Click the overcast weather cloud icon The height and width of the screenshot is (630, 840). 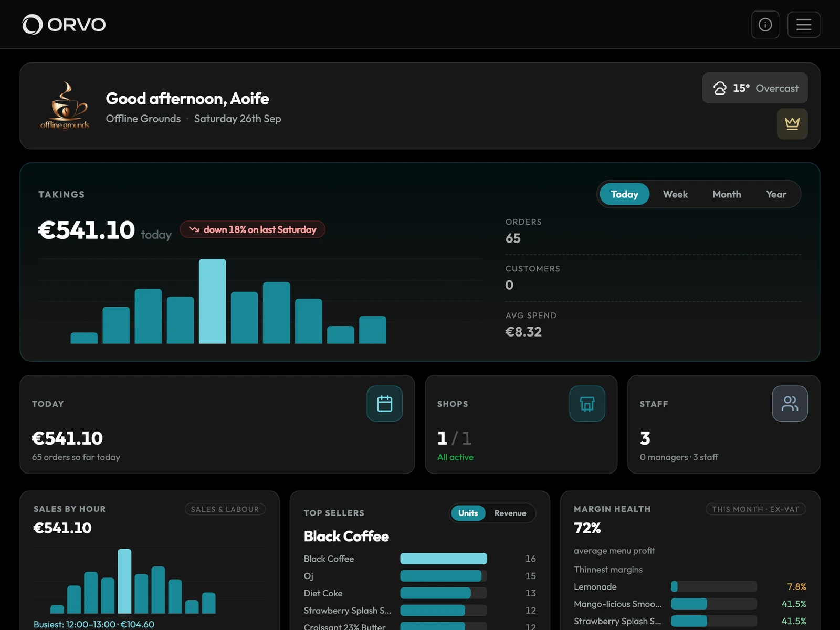pyautogui.click(x=720, y=88)
